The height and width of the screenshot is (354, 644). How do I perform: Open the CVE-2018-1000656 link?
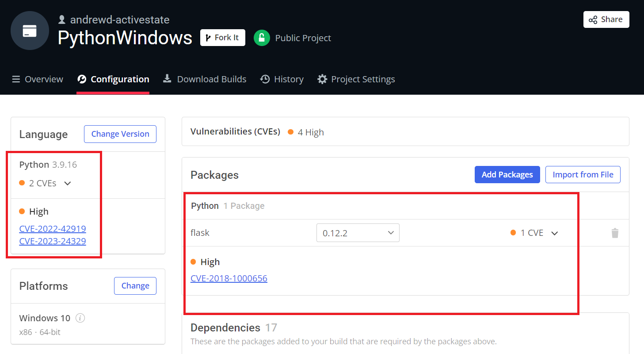click(229, 278)
